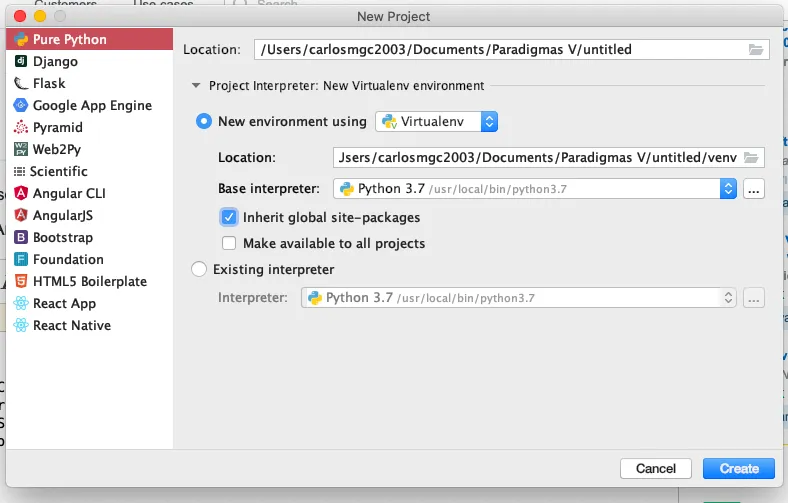Select the Bootstrap project icon
788x503 pixels.
[21, 237]
